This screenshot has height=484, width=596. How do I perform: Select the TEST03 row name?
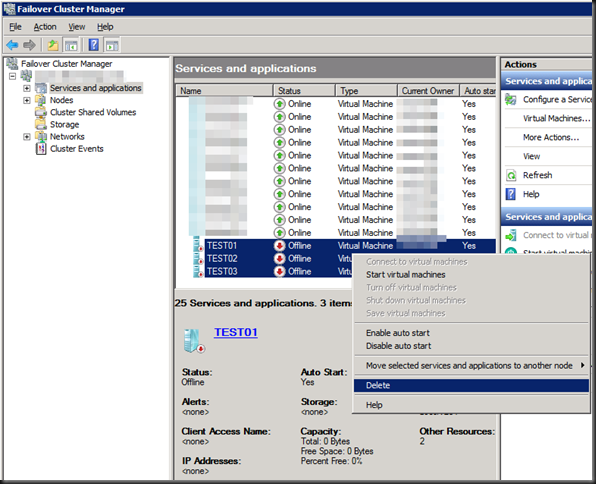click(222, 271)
